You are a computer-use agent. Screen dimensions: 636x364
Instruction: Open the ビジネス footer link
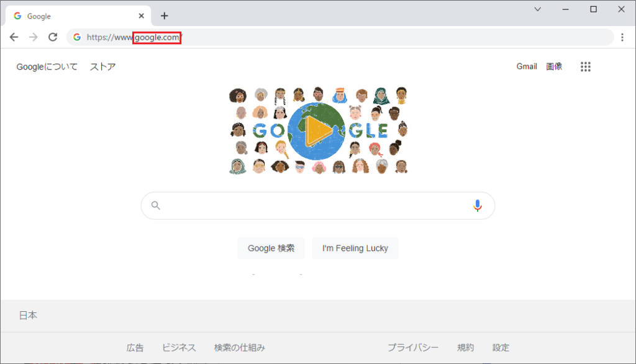point(179,348)
